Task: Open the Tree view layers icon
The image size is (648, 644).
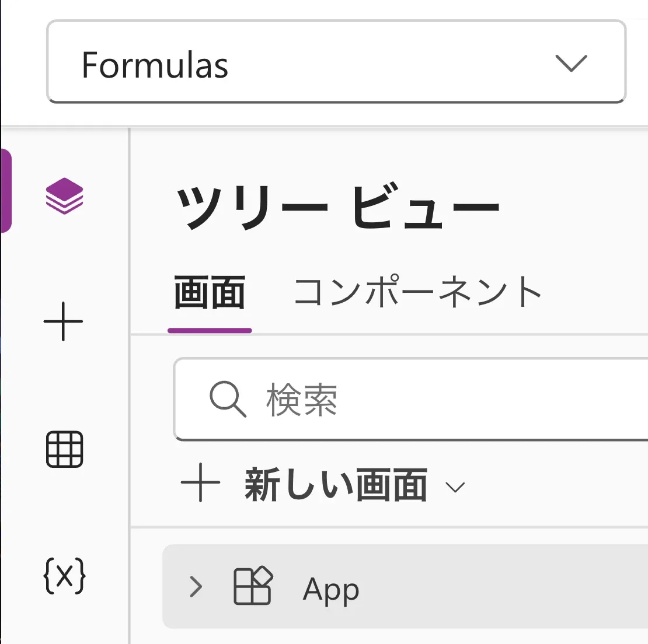Action: (64, 195)
